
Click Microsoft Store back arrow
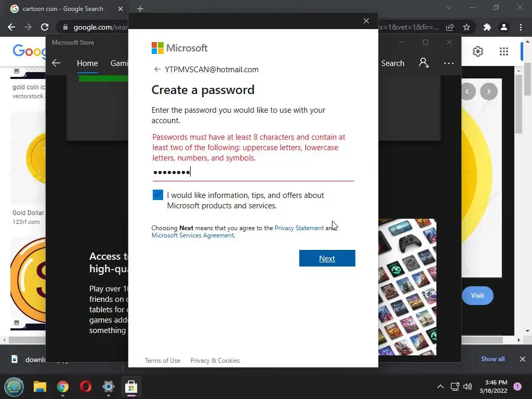[56, 63]
